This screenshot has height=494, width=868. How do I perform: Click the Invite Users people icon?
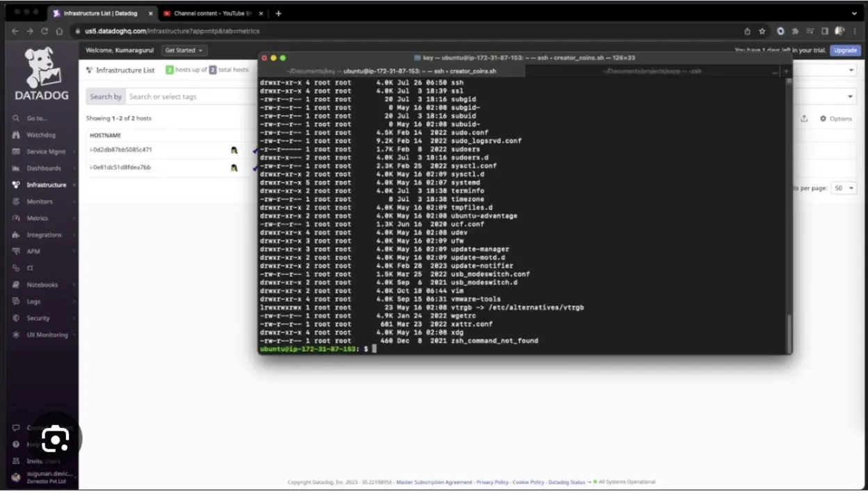[x=16, y=461]
